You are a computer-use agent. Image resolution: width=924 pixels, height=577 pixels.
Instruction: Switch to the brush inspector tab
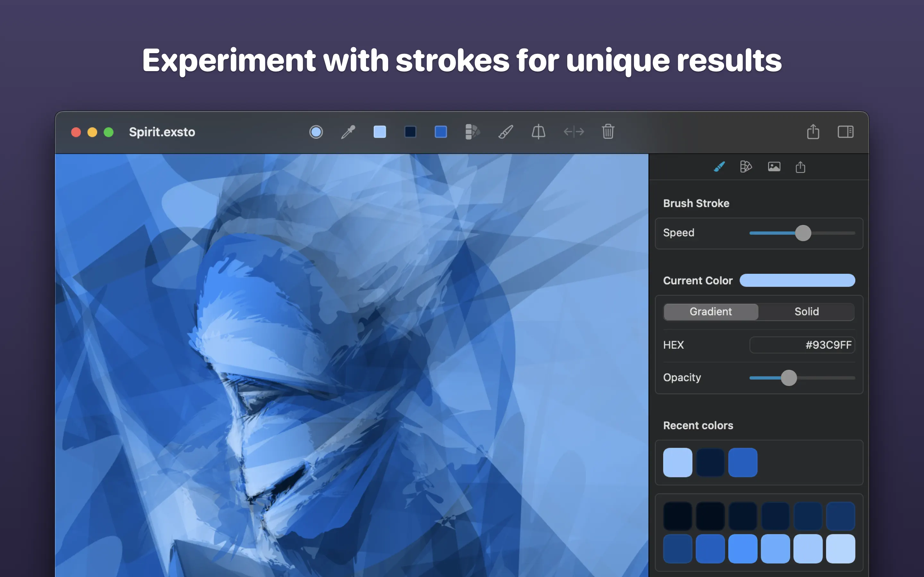point(719,167)
